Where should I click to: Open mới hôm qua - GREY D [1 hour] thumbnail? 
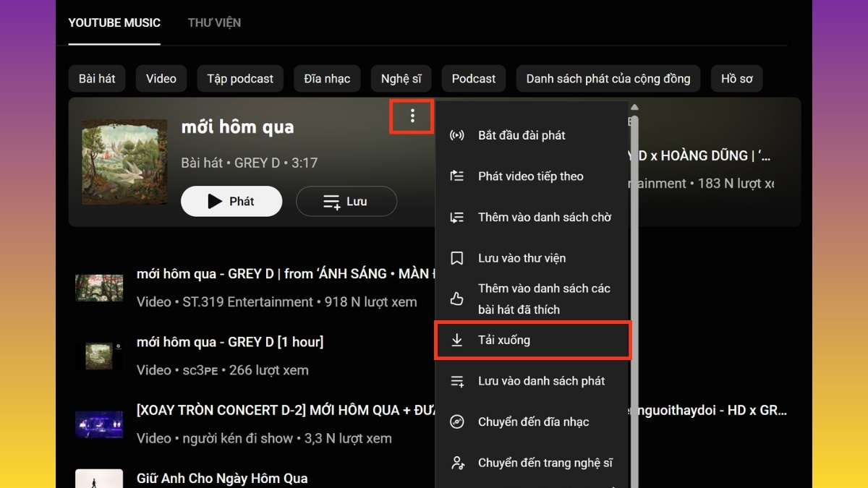click(x=99, y=356)
